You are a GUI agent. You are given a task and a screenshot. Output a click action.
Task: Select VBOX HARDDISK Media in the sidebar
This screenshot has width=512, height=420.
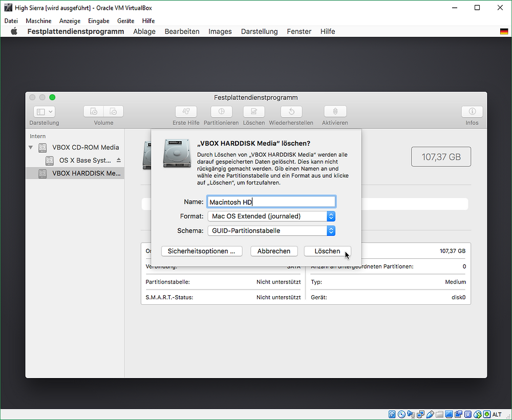[x=75, y=173]
